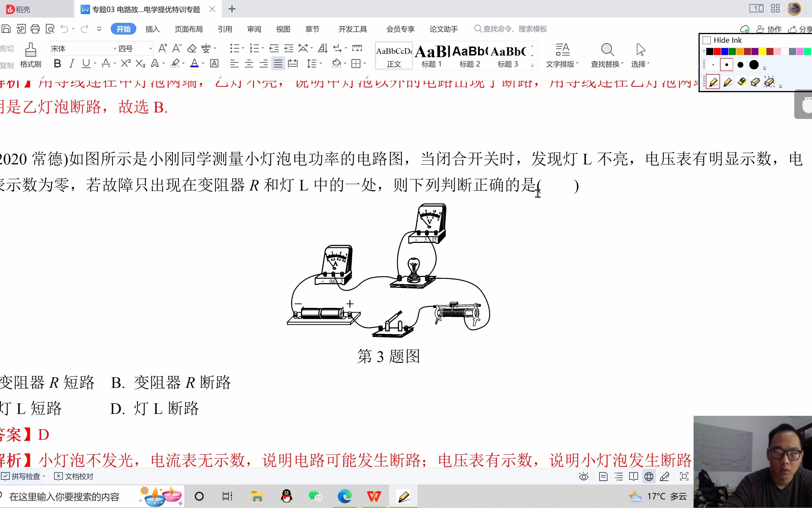Click the full screen icon in status bar
Image resolution: width=812 pixels, height=508 pixels.
(x=684, y=476)
